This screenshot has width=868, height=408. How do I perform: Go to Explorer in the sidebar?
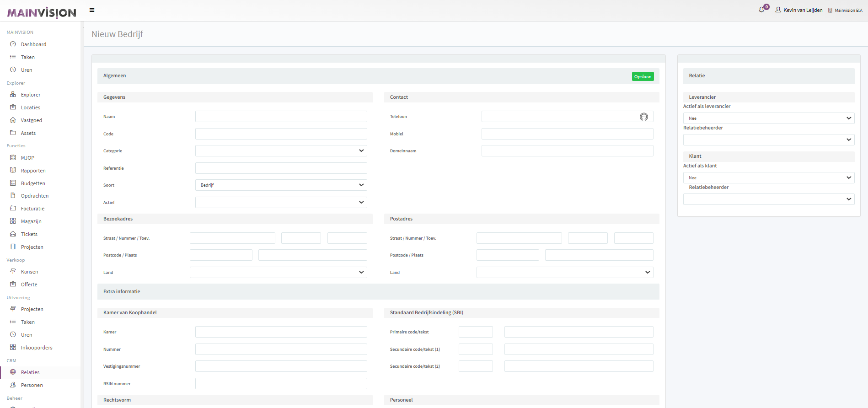(x=31, y=95)
